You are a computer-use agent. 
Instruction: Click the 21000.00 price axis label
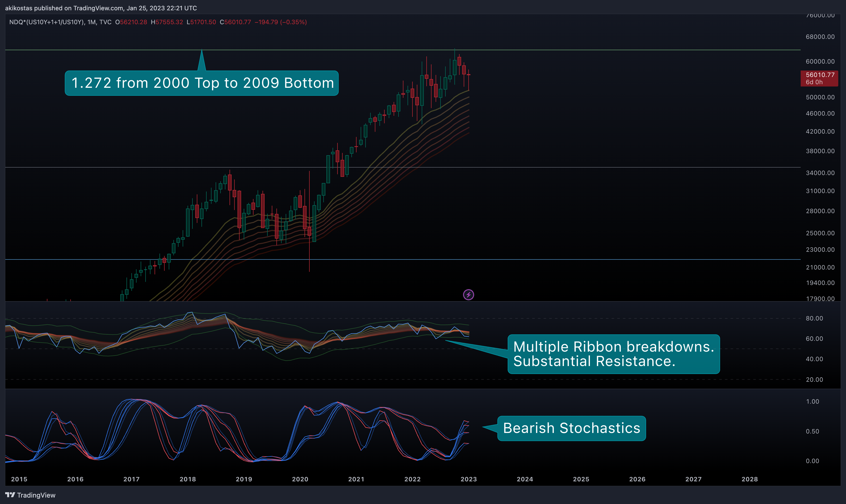tap(820, 267)
